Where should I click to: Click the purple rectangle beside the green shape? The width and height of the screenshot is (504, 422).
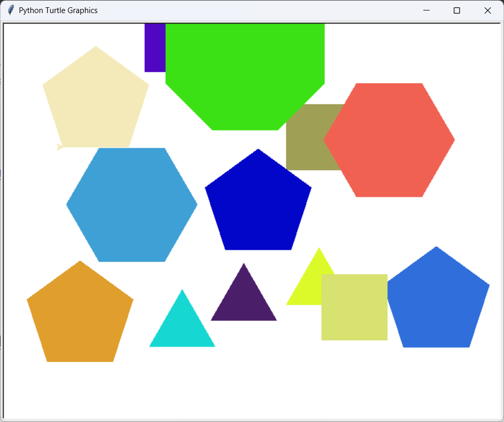point(155,48)
